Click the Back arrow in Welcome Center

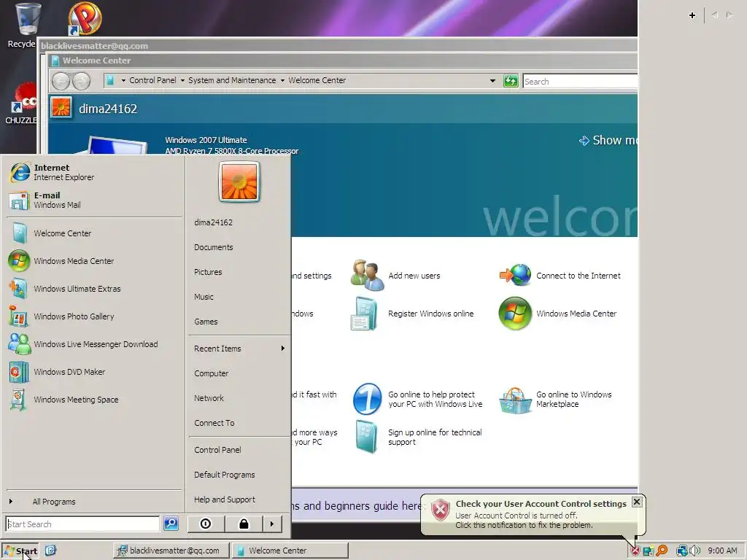click(61, 81)
